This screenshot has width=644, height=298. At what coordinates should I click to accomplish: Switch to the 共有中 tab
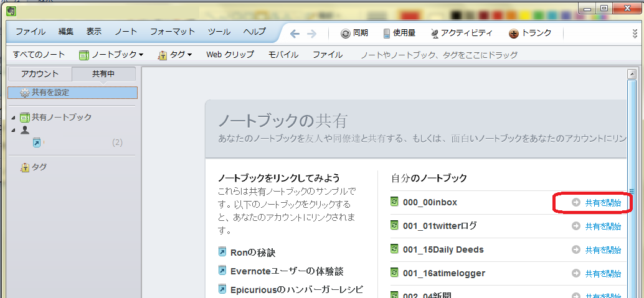point(103,74)
